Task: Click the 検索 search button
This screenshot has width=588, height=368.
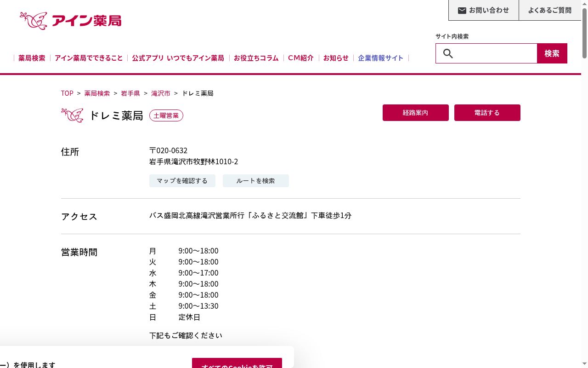Action: (x=552, y=53)
